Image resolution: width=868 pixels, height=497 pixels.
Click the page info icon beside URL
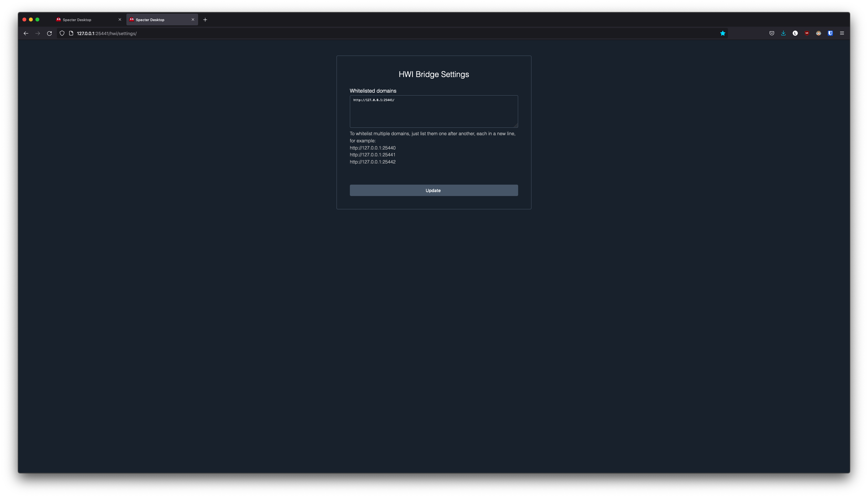tap(71, 33)
